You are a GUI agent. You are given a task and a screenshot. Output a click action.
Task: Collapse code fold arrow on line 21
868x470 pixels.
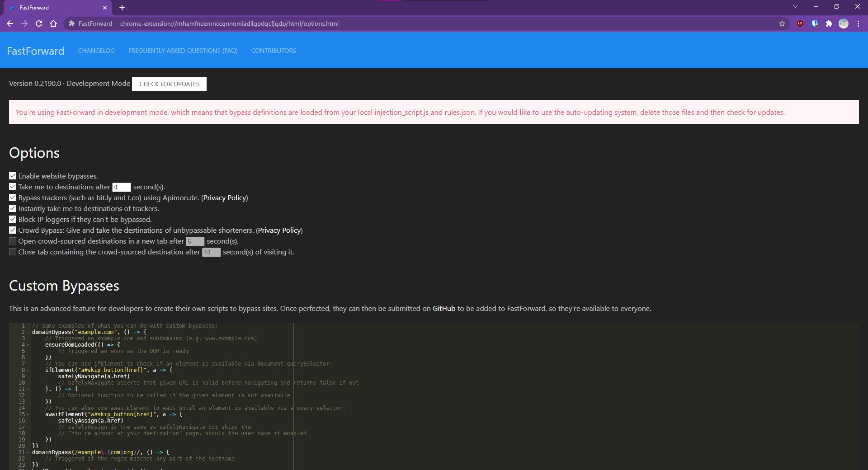(x=28, y=452)
